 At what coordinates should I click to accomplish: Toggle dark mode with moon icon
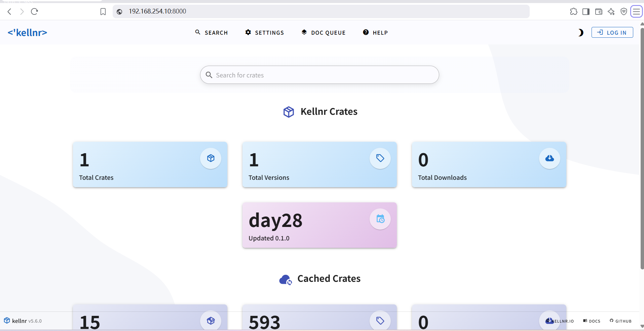pyautogui.click(x=580, y=33)
